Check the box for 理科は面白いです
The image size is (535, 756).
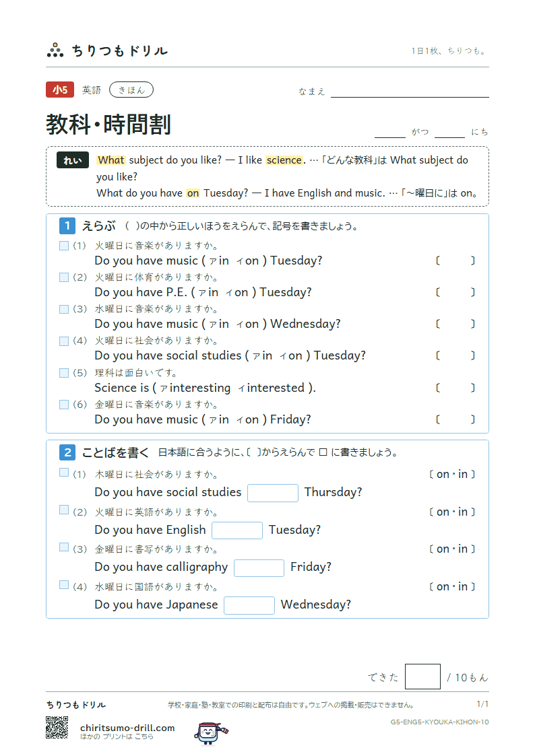tap(64, 373)
